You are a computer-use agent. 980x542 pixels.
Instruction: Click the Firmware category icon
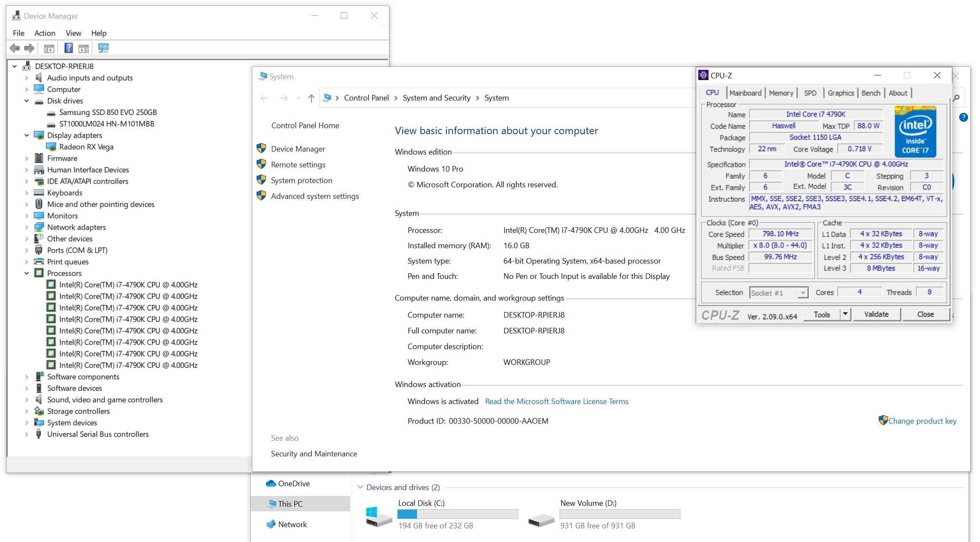tap(39, 158)
